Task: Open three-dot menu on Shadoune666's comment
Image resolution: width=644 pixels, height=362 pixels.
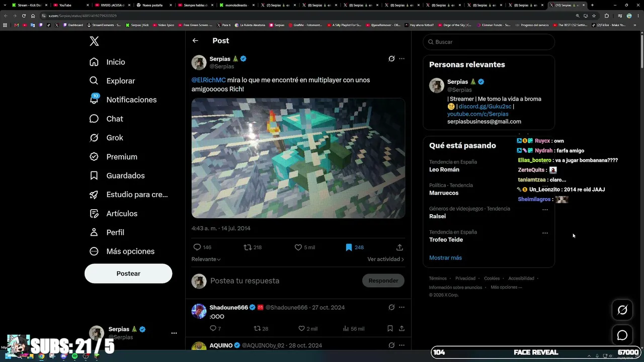Action: [401, 307]
